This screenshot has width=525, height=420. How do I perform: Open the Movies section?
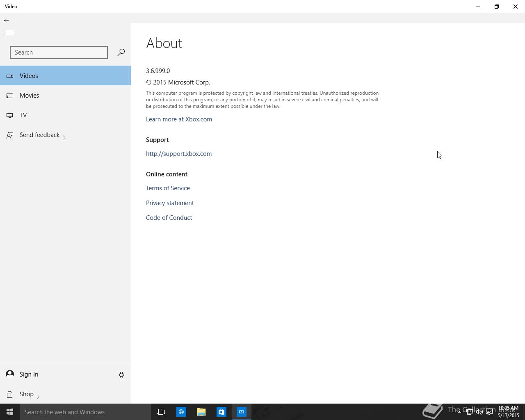pos(65,96)
